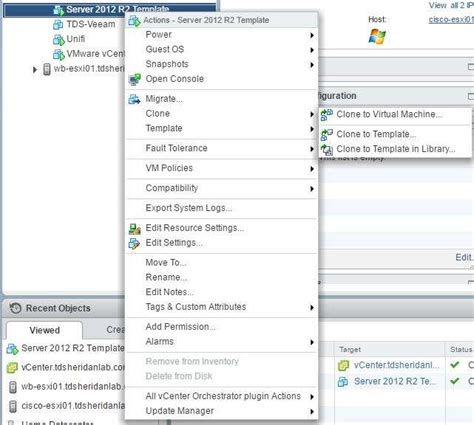The width and height of the screenshot is (474, 425).
Task: Choose Clone to Template in Library option
Action: 395,149
